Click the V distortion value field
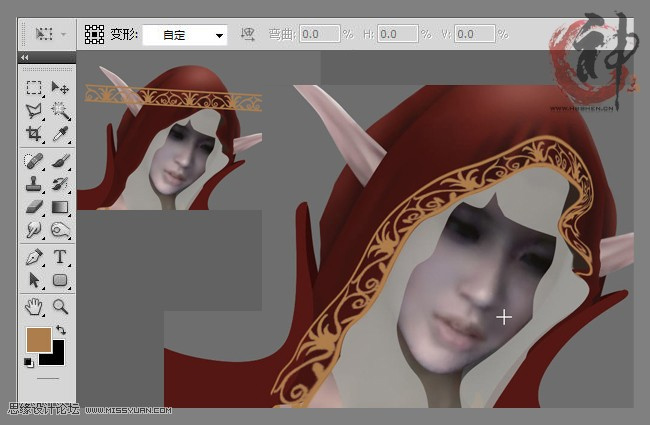Image resolution: width=650 pixels, height=425 pixels. point(475,34)
